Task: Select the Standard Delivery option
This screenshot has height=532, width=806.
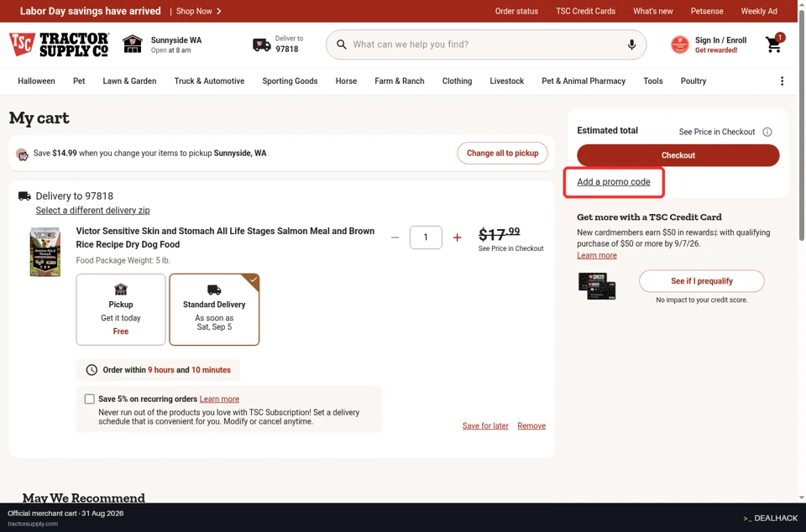Action: 214,310
